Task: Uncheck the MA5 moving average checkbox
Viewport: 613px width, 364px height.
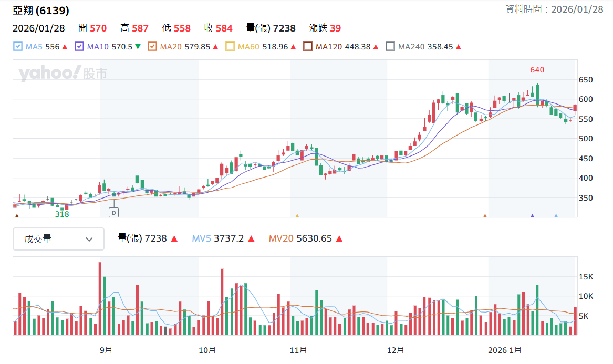Action: point(17,47)
